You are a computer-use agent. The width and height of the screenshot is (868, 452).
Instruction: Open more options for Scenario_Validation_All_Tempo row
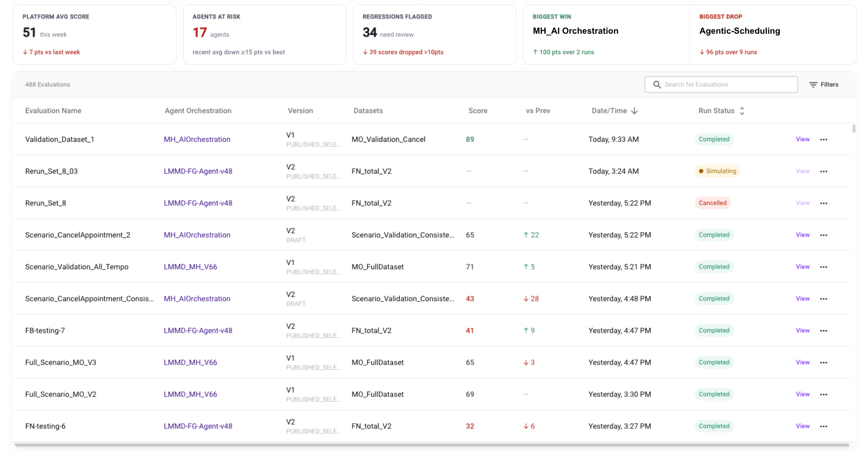824,267
